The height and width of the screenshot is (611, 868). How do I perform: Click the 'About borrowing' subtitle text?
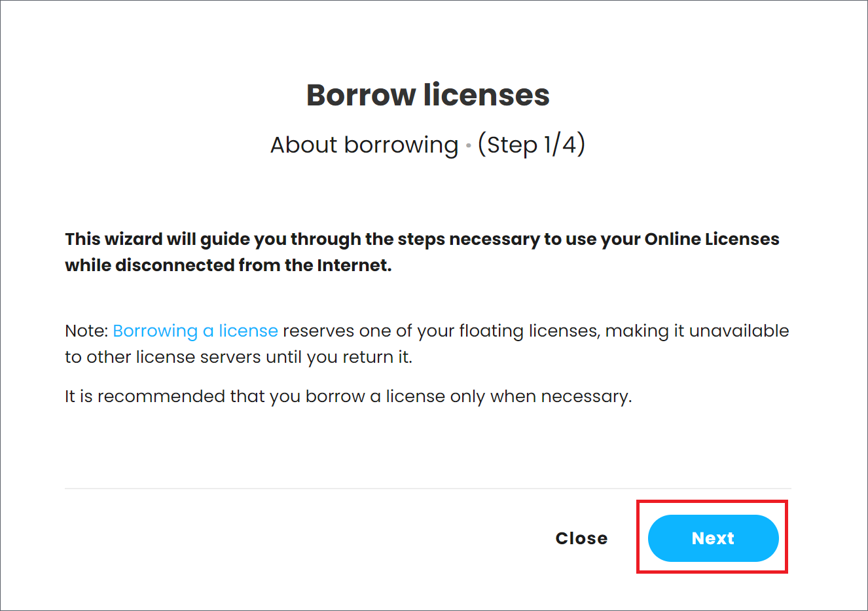(x=365, y=145)
